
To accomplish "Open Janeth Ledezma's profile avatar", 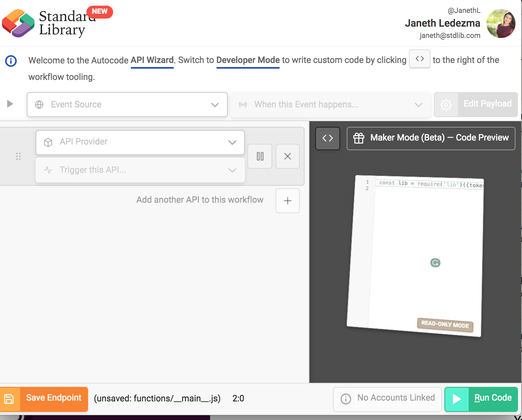I will point(501,23).
